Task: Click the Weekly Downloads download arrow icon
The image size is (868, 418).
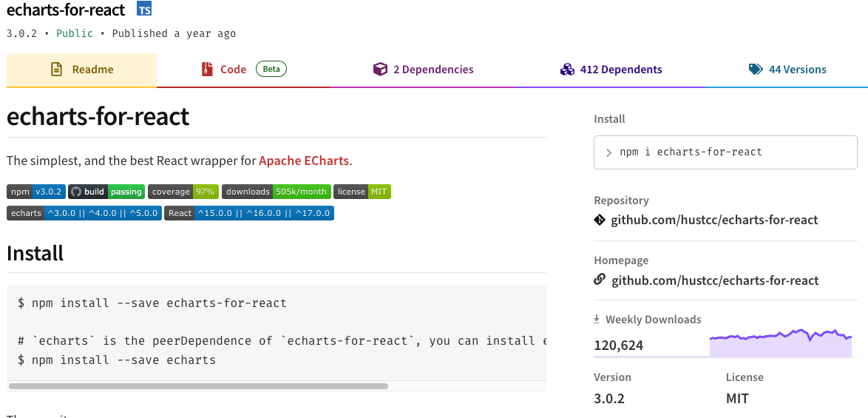Action: point(597,320)
